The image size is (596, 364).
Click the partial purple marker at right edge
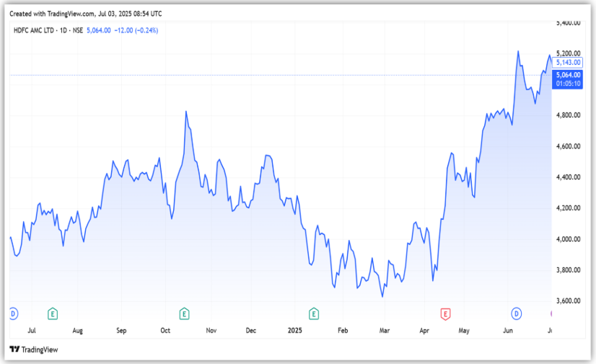tap(552, 313)
